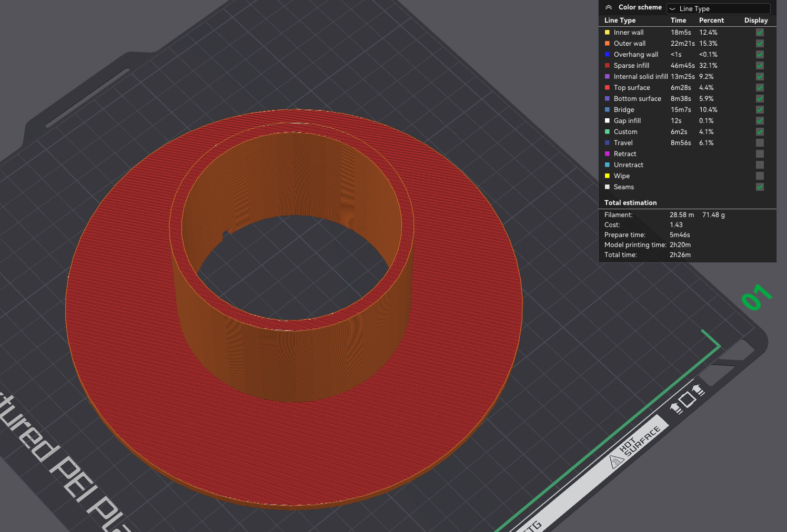Click the Sparse infill dark red swatch
Image resolution: width=787 pixels, height=532 pixels.
point(607,65)
